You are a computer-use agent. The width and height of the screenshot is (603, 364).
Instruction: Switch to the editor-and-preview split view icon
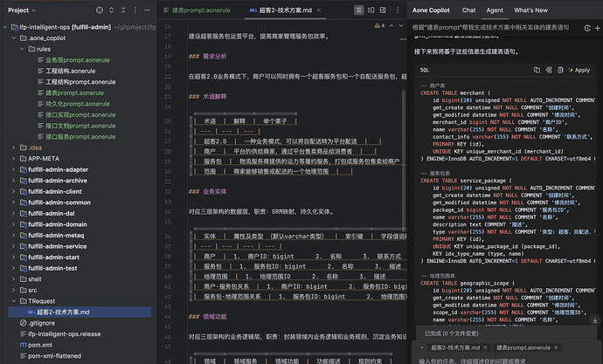(371, 10)
